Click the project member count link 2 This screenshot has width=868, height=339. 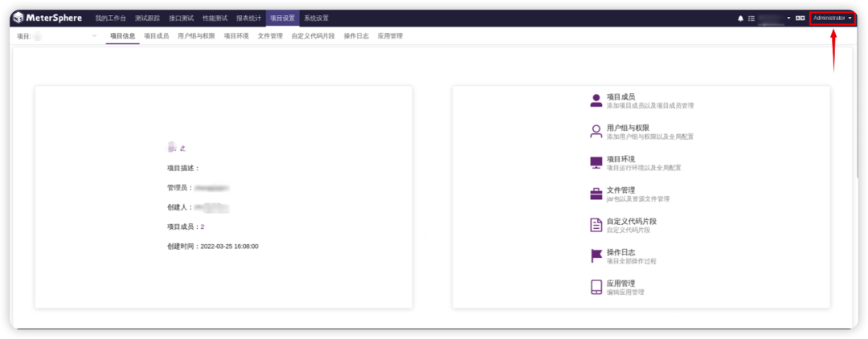[203, 227]
